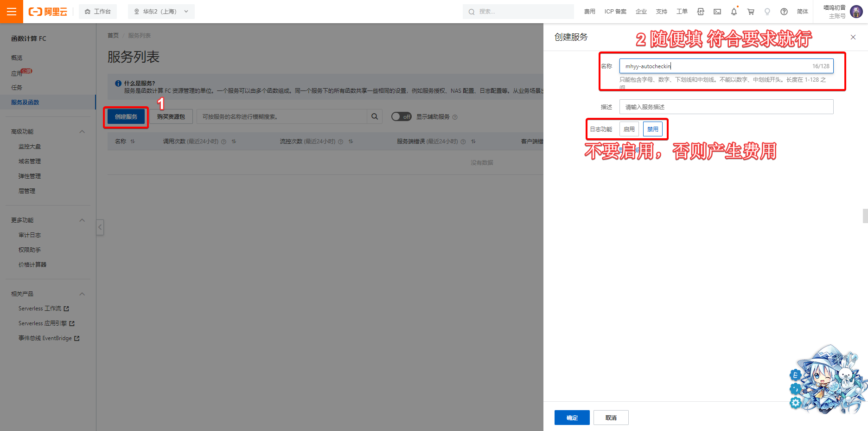
Task: Close the 创建服务 panel
Action: coord(853,37)
